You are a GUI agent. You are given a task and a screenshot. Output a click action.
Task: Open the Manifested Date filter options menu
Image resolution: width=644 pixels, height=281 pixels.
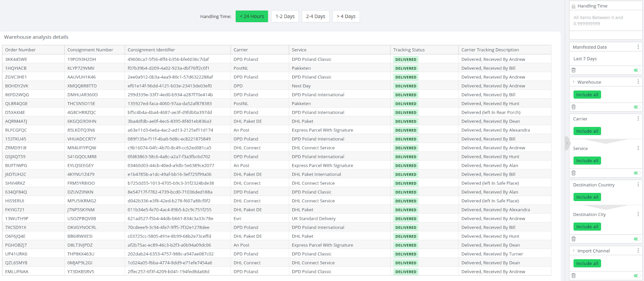(x=638, y=47)
